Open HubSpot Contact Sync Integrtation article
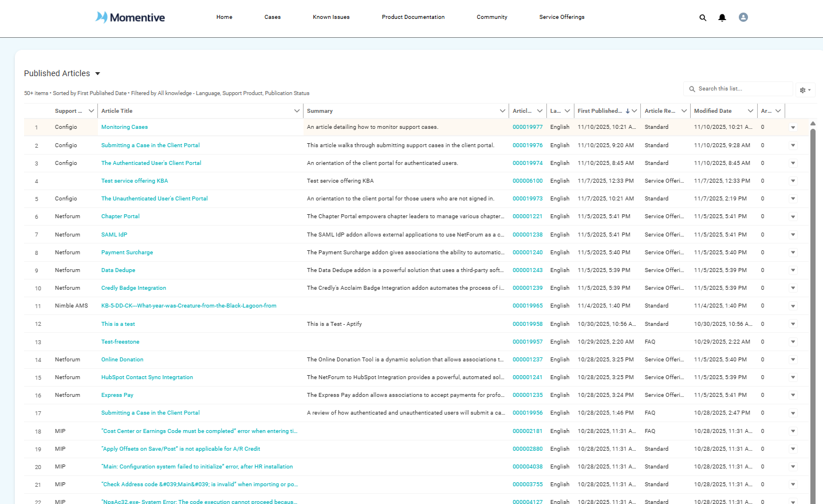This screenshot has width=823, height=504. coord(147,377)
